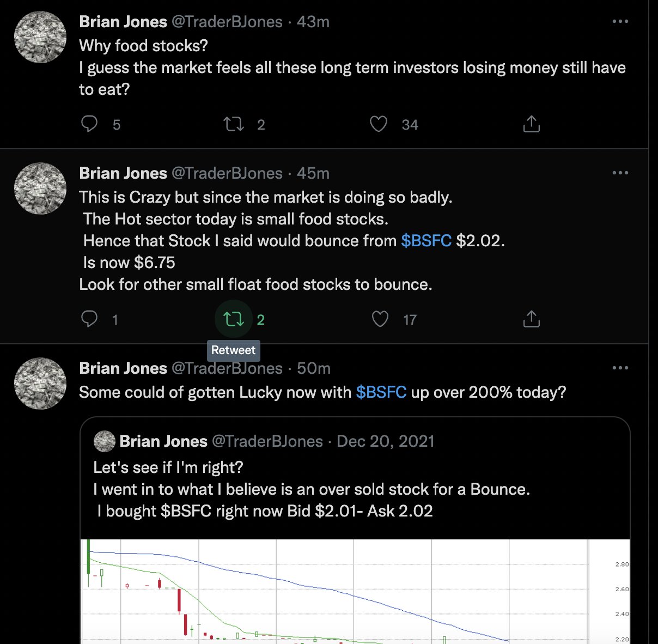Reply to the 'This is Crazy' tweet
The height and width of the screenshot is (644, 658).
89,319
